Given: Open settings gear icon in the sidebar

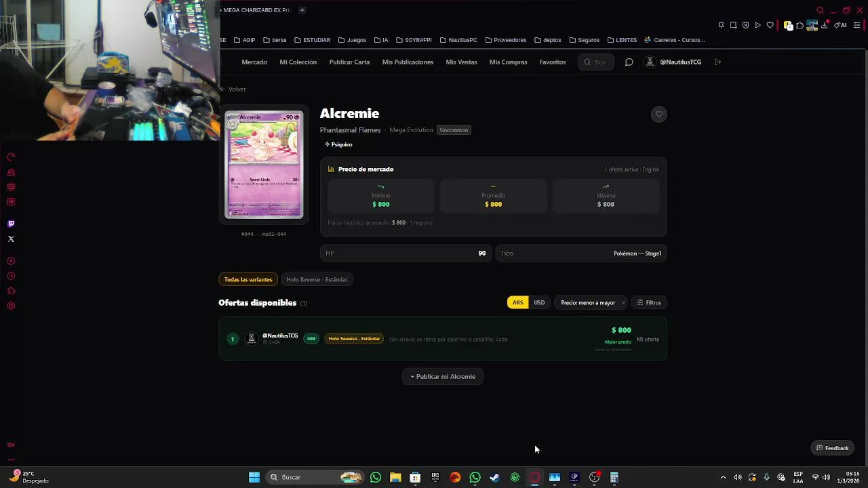Looking at the screenshot, I should pyautogui.click(x=11, y=306).
